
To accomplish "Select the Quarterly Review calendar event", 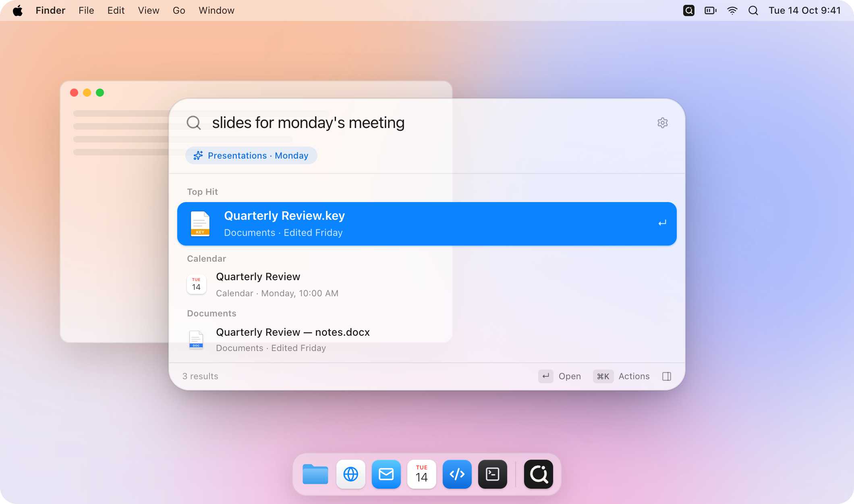I will 427,285.
